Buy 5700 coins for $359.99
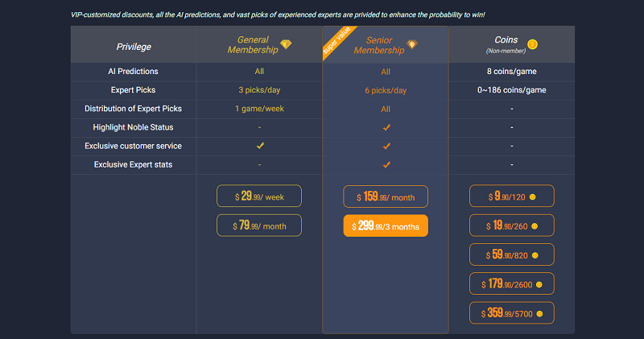Screen dimensions: 644x339 512,312
